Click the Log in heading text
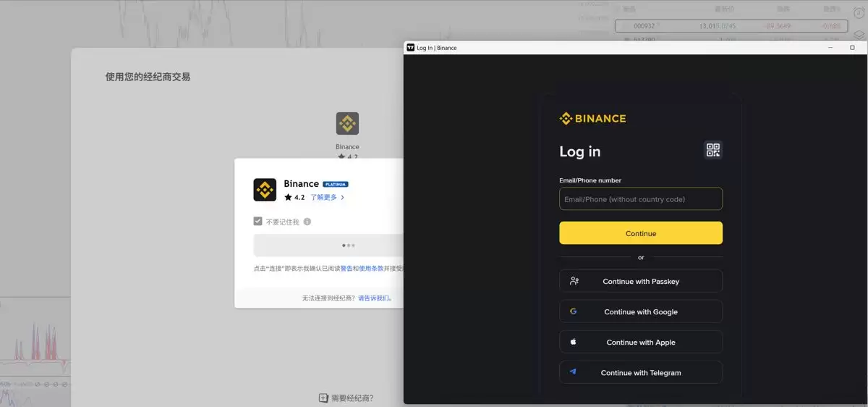 click(x=580, y=151)
